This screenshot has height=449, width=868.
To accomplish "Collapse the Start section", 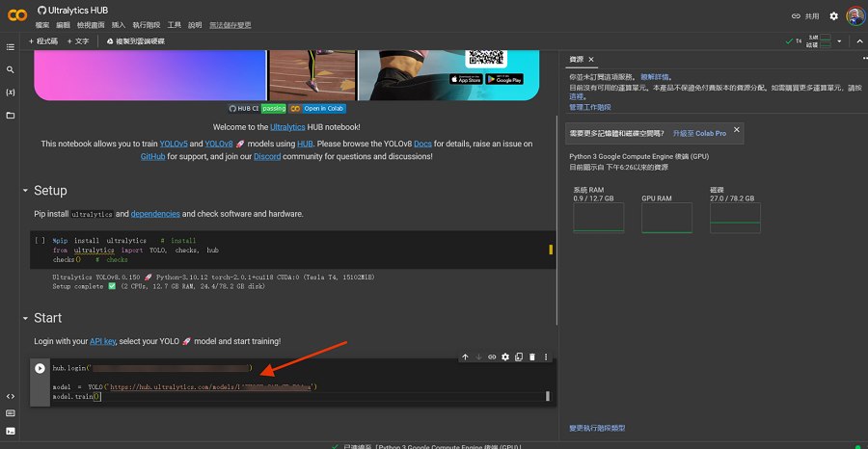I will [x=25, y=318].
